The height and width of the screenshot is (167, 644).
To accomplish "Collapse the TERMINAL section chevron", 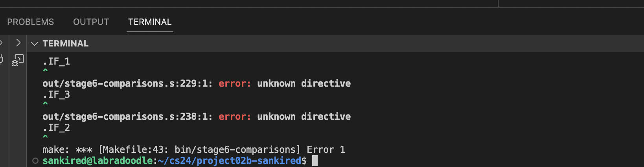I will (x=35, y=43).
